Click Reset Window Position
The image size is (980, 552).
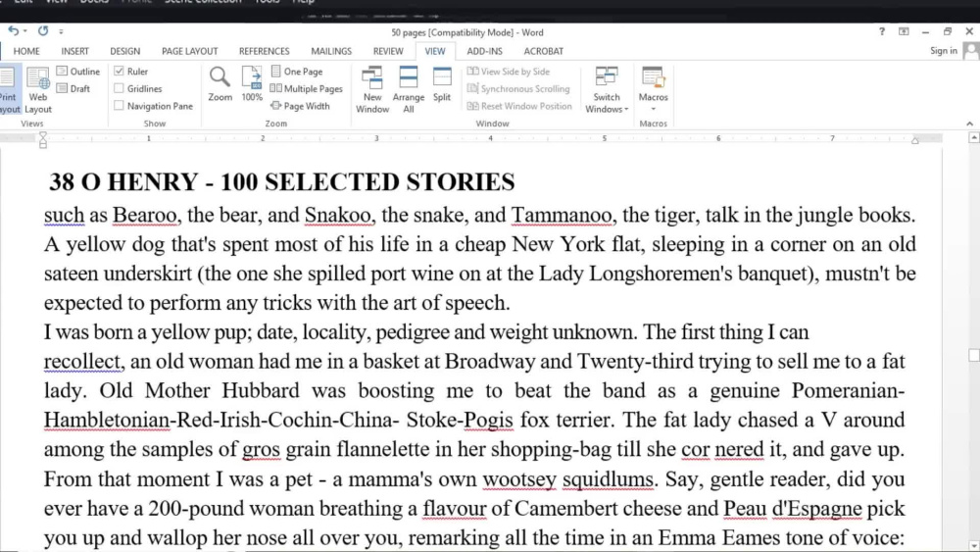coord(520,106)
